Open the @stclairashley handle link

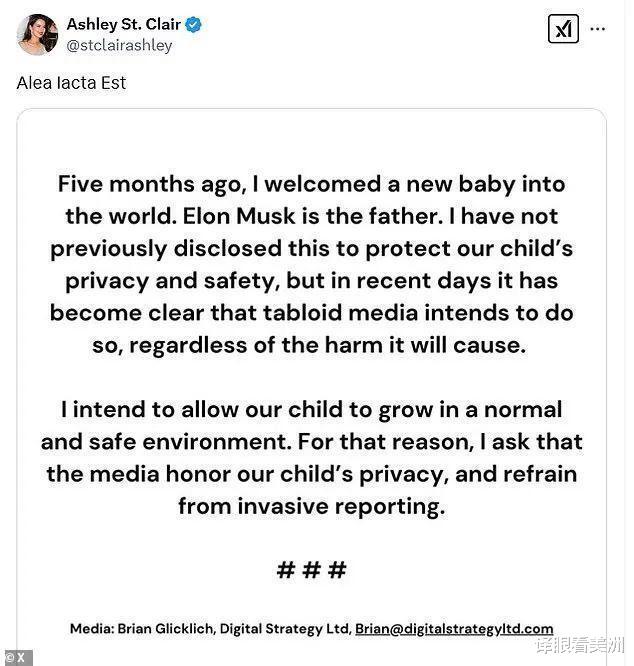pos(119,45)
